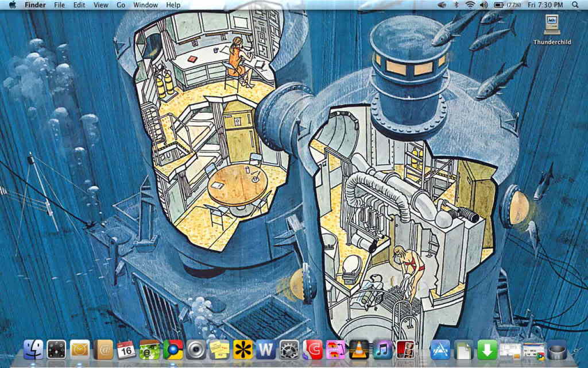Show battery status menu at 77%
Viewport: 588px width, 368px height.
(x=507, y=5)
